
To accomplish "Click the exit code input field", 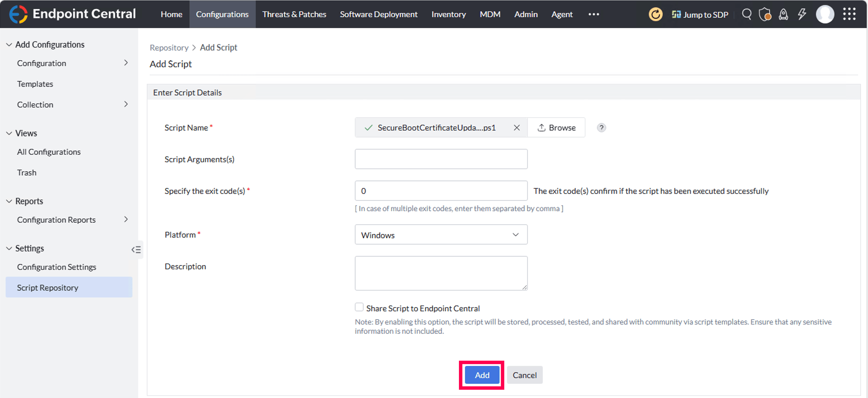I will 441,191.
